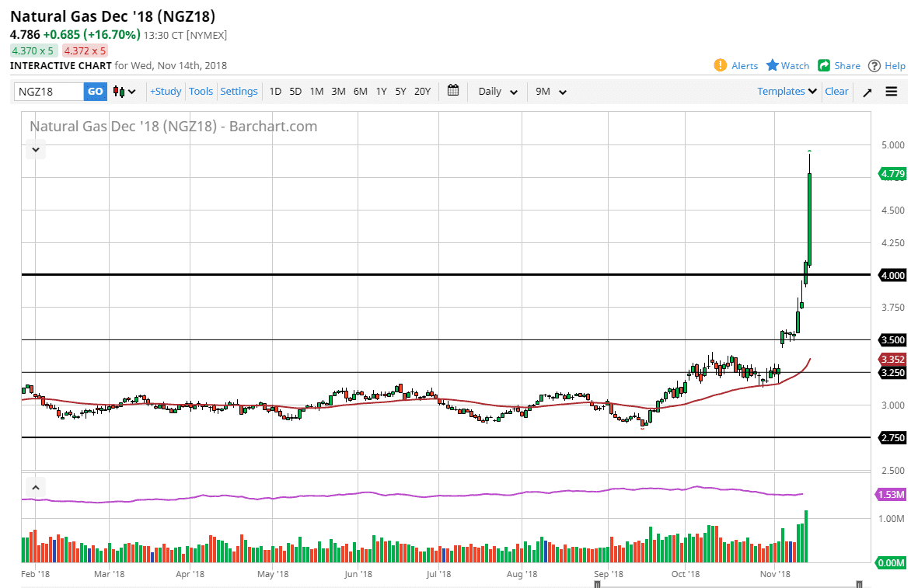Screen dimensions: 911x588
Task: Select the 6M time range
Action: pos(360,92)
